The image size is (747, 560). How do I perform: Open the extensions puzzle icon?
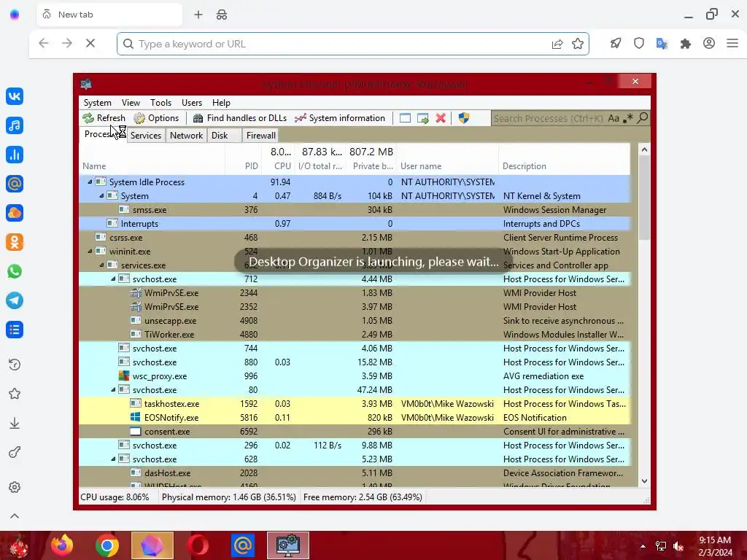[x=685, y=44]
